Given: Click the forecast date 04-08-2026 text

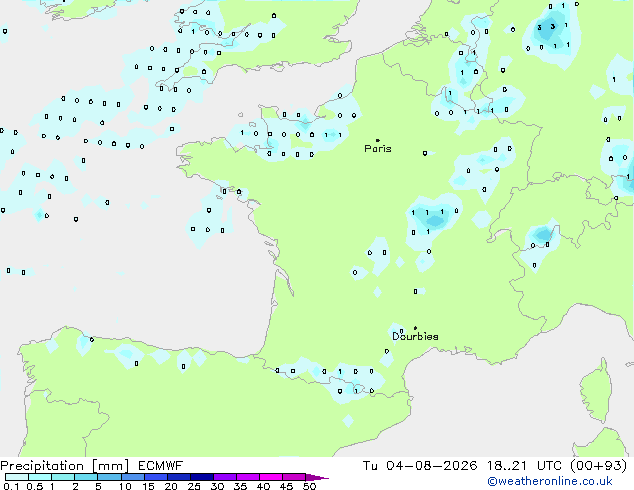Looking at the screenshot, I should point(431,466).
